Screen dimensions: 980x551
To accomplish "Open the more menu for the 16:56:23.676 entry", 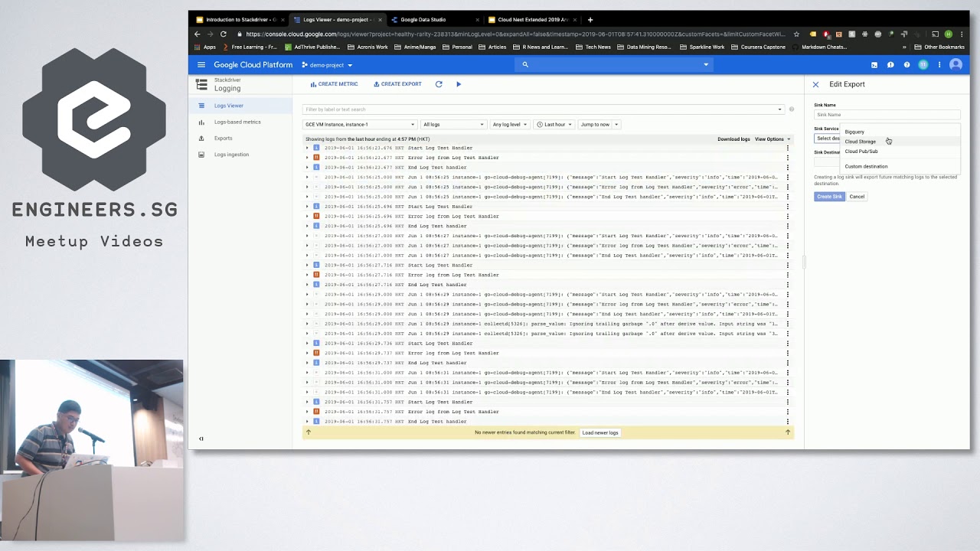I will pos(787,148).
